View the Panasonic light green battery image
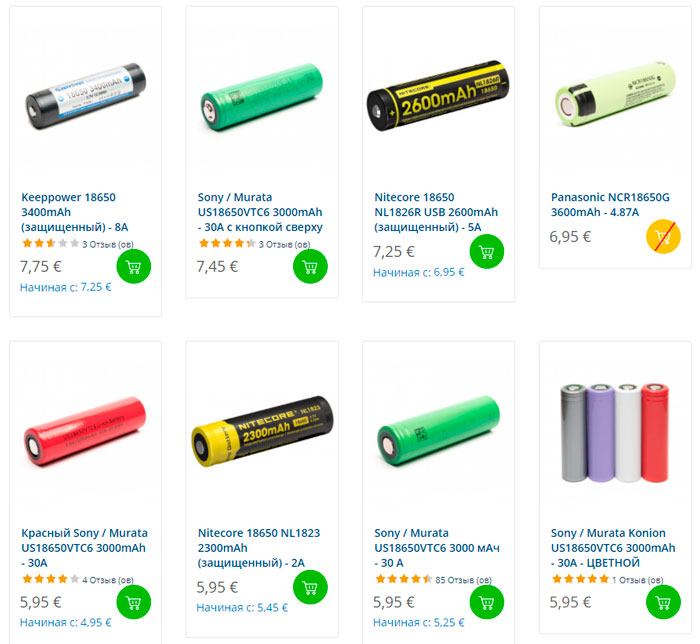 point(615,94)
